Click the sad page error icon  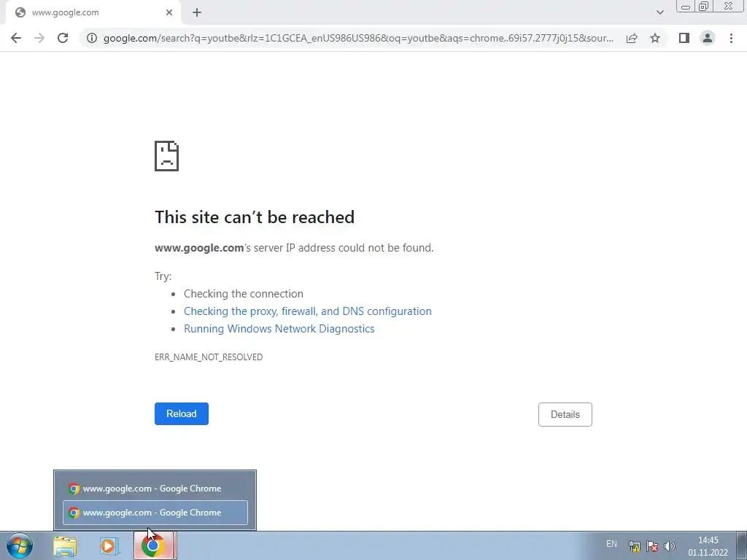tap(167, 156)
